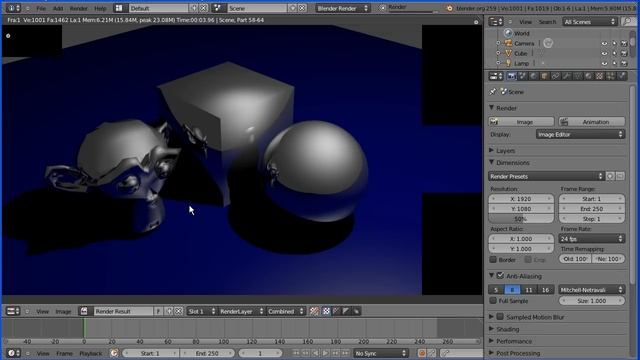The height and width of the screenshot is (360, 640).
Task: Click the scene browse icon in header
Action: click(x=218, y=8)
